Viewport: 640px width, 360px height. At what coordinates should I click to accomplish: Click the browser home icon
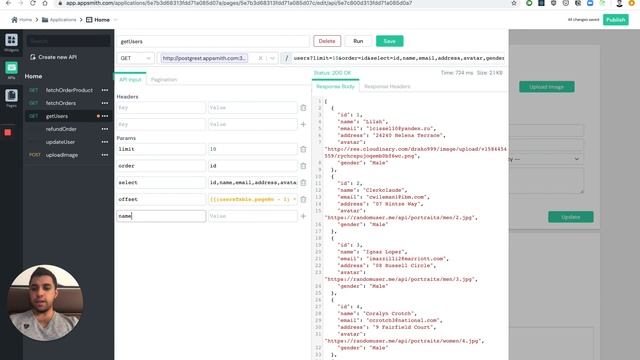coord(45,3)
